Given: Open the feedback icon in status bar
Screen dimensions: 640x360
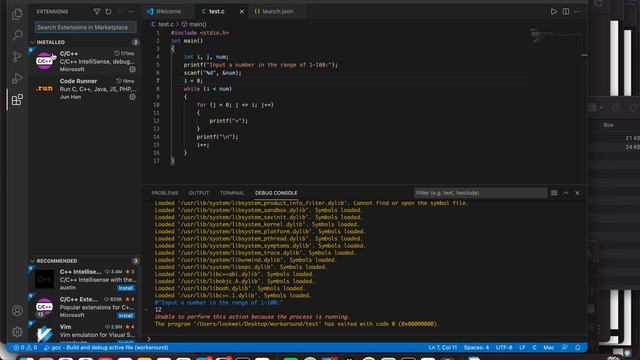Looking at the screenshot, I should click(564, 347).
